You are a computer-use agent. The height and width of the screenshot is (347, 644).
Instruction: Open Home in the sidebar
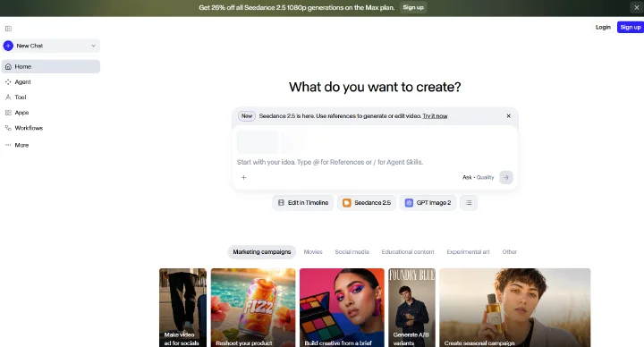tap(51, 66)
